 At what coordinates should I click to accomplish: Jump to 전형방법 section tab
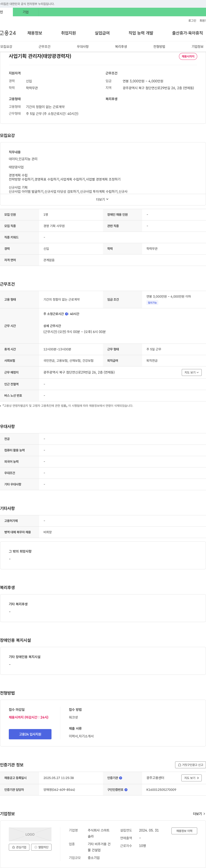coord(159,47)
